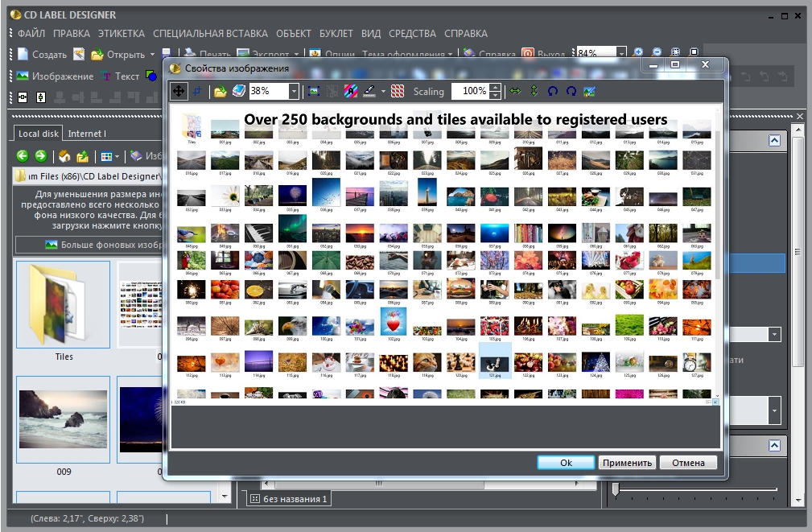Click the actual size zoom icon

coord(694,52)
